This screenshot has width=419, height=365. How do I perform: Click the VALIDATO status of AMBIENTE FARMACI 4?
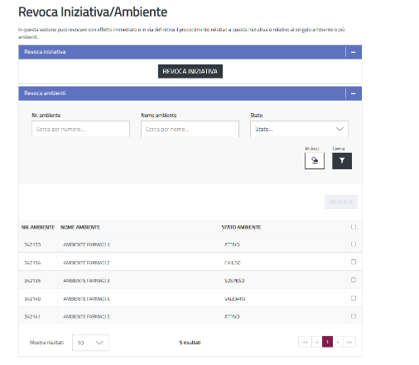click(x=235, y=299)
